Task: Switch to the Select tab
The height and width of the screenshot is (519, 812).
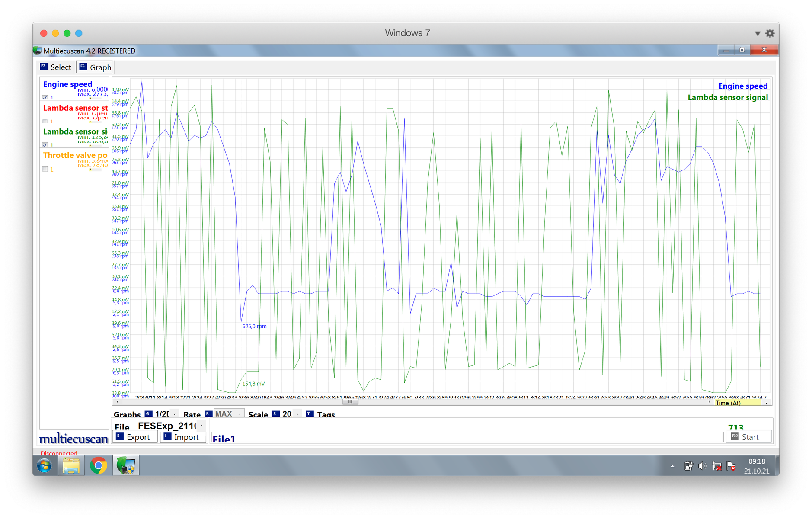Action: point(56,67)
